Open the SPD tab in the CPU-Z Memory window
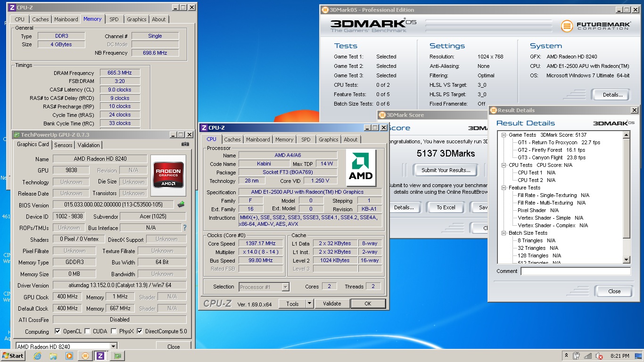 114,19
